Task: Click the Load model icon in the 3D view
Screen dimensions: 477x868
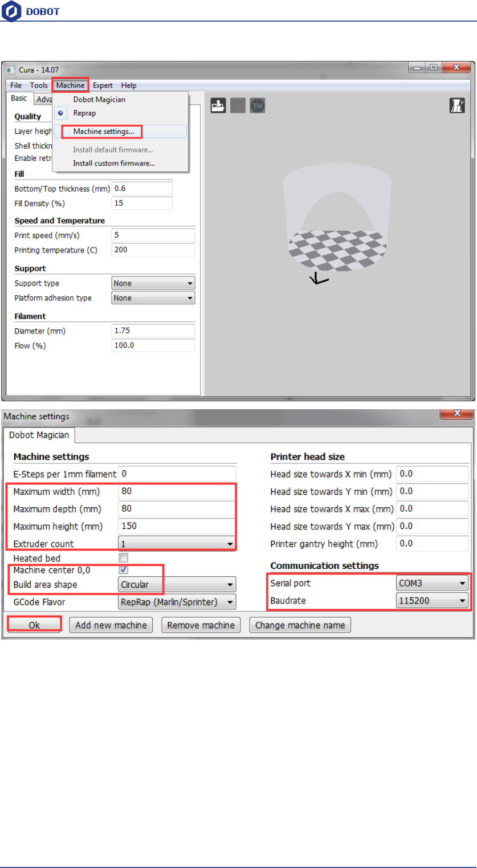Action: pos(219,105)
